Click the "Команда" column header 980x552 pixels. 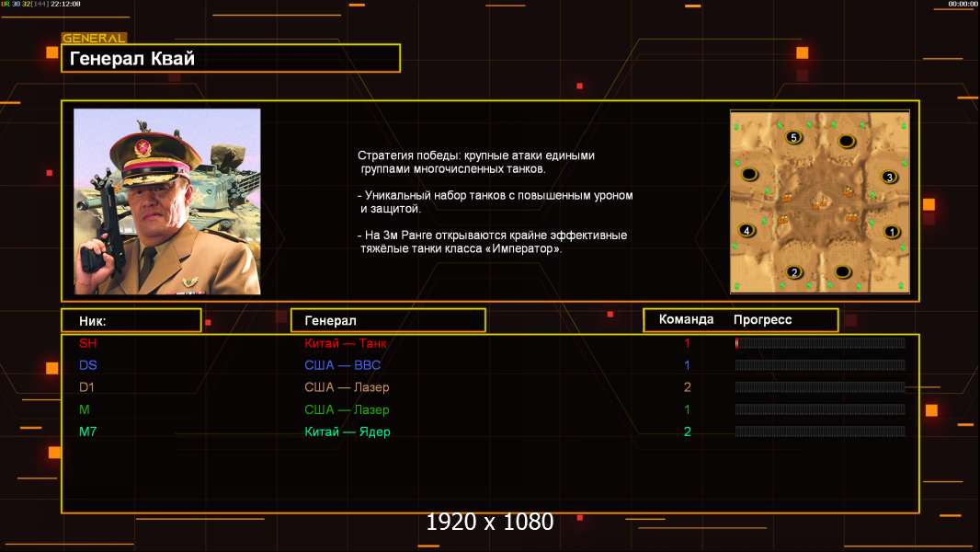[x=686, y=319]
